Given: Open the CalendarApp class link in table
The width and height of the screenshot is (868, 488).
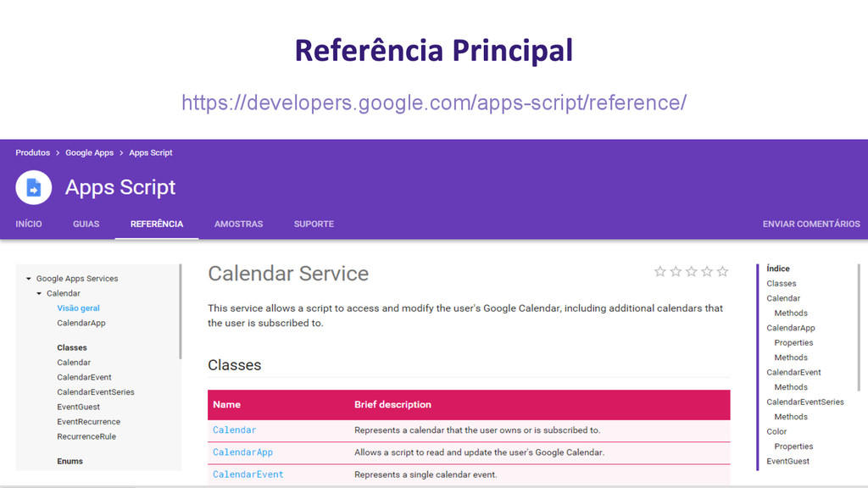Looking at the screenshot, I should click(242, 452).
